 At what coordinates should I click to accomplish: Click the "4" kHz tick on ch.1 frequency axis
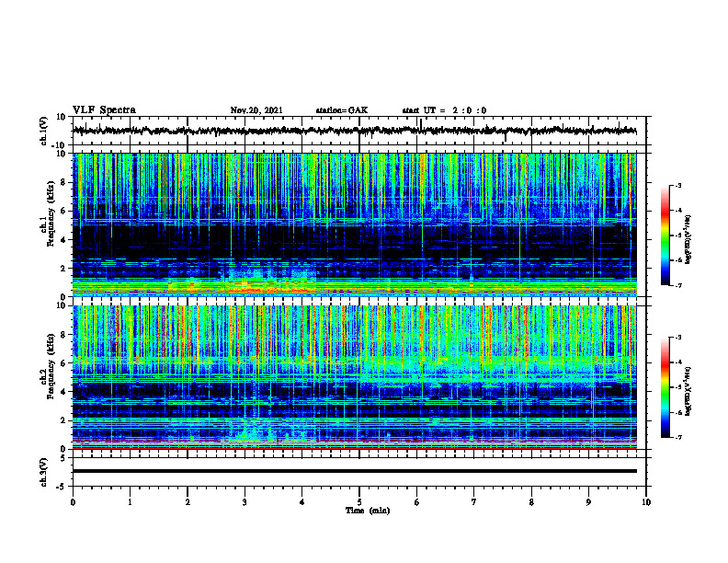[x=64, y=240]
